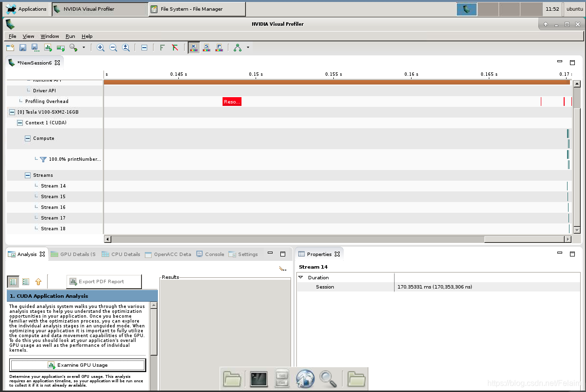The width and height of the screenshot is (586, 392).
Task: Toggle unguided analysis mode icon
Action: pyautogui.click(x=26, y=282)
